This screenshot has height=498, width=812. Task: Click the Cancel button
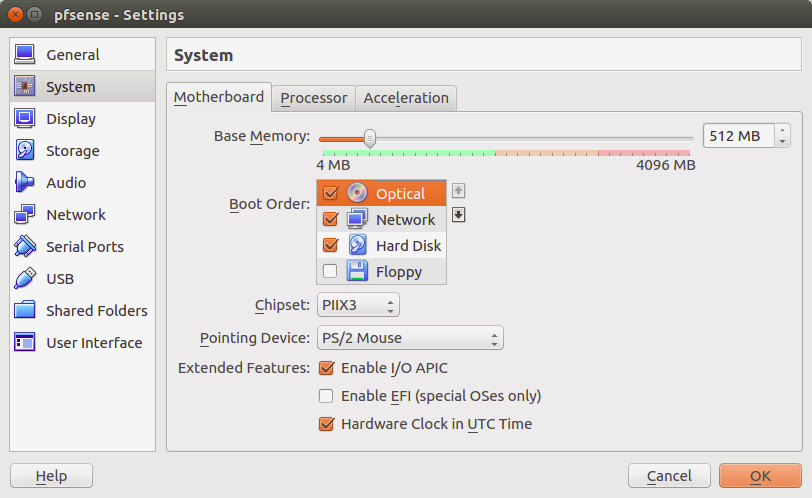tap(669, 476)
